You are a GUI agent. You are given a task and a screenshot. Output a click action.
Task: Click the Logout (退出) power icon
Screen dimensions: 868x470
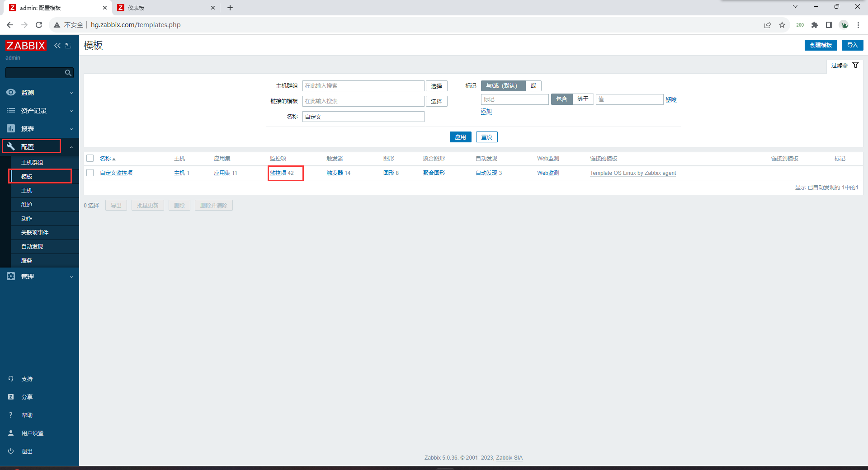pos(11,451)
